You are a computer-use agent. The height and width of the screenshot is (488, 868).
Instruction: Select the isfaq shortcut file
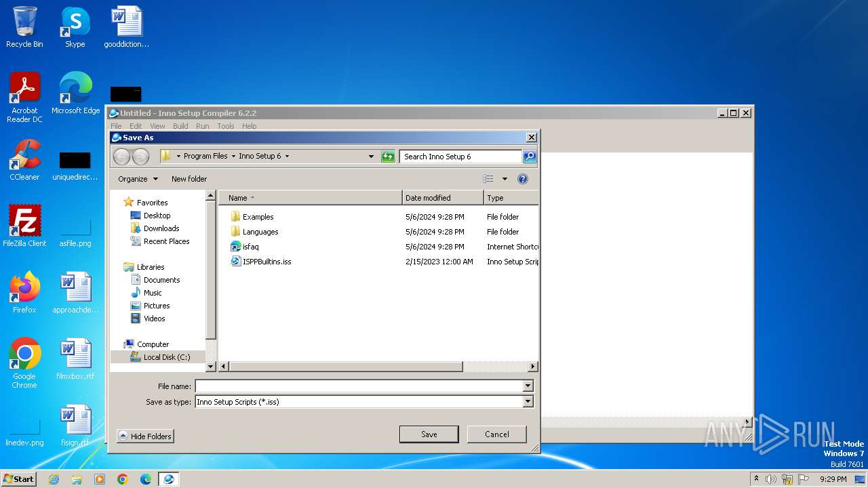(250, 247)
